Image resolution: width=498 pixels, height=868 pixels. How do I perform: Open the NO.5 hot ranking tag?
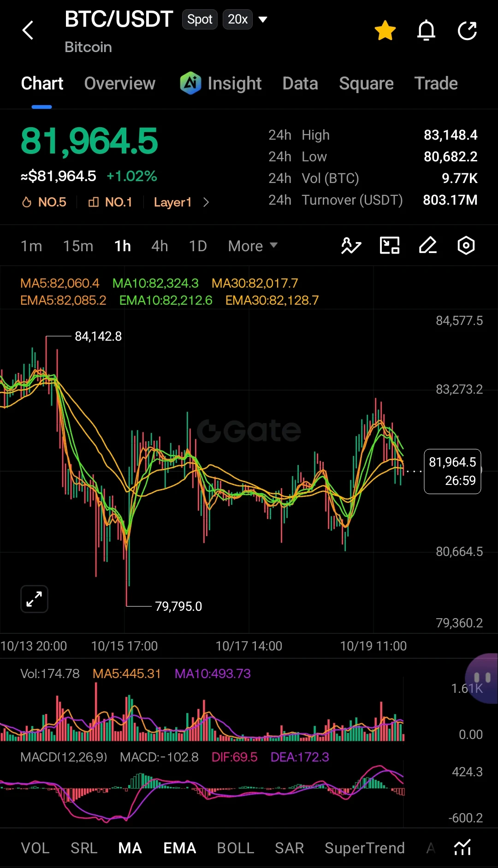44,202
